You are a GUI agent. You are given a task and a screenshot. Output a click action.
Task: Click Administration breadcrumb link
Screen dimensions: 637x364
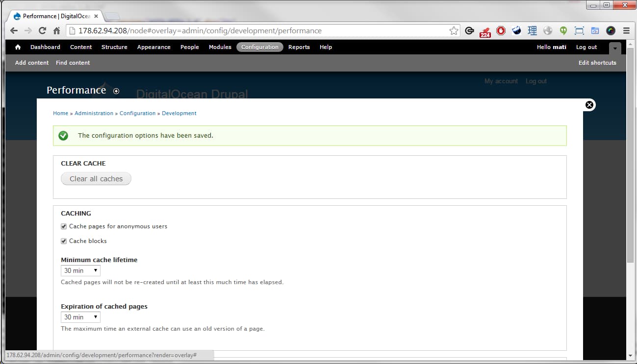[94, 113]
